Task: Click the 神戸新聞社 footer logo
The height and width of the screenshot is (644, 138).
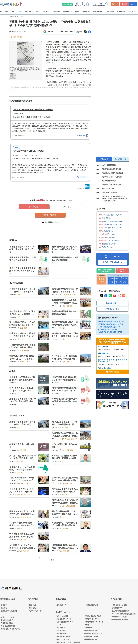Action: click(x=11, y=588)
